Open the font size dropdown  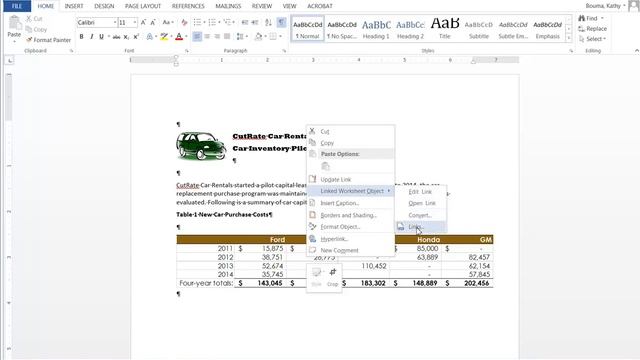135,22
